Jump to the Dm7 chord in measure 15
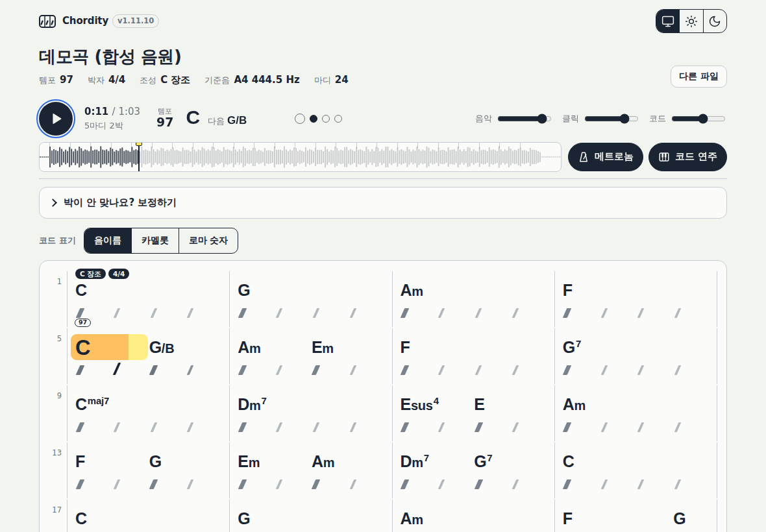This screenshot has width=766, height=532. 415,461
